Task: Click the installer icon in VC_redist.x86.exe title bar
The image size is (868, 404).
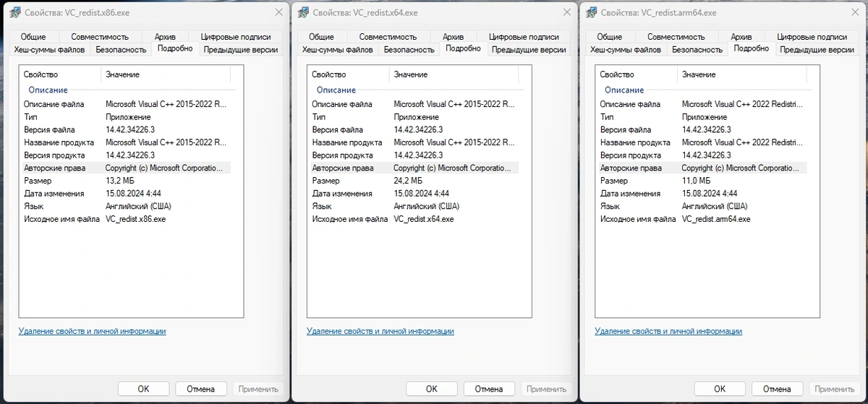Action: tap(14, 12)
